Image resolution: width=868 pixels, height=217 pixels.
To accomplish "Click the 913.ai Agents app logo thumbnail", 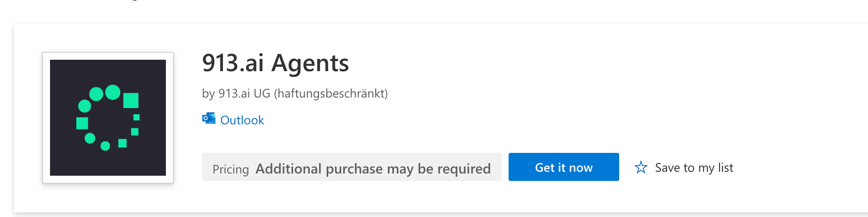I will [108, 117].
